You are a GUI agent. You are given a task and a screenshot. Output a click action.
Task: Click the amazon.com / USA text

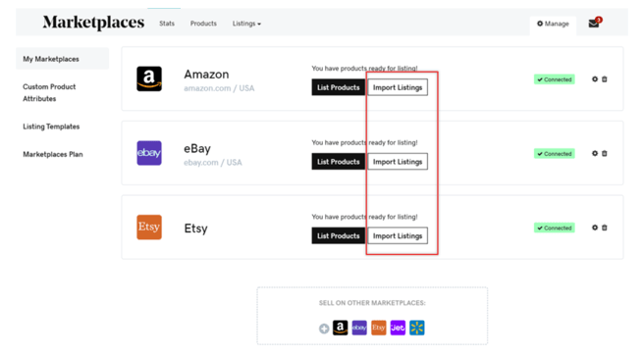coord(219,88)
